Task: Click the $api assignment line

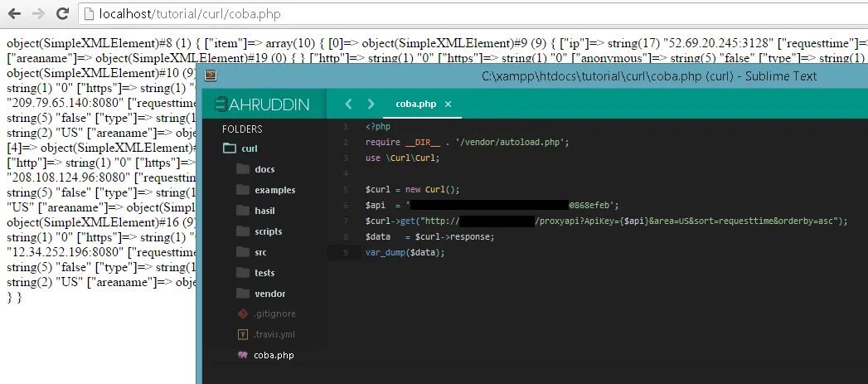Action: 492,205
